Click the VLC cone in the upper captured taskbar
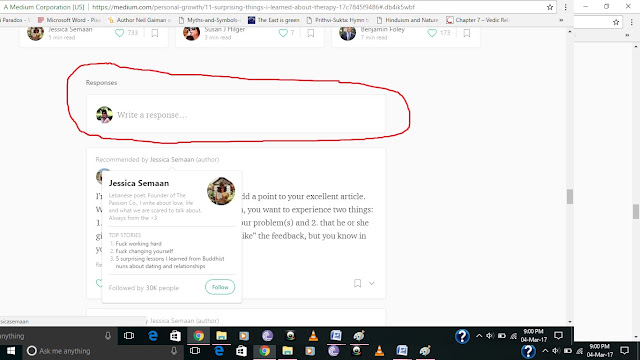The width and height of the screenshot is (640, 360). tap(313, 336)
